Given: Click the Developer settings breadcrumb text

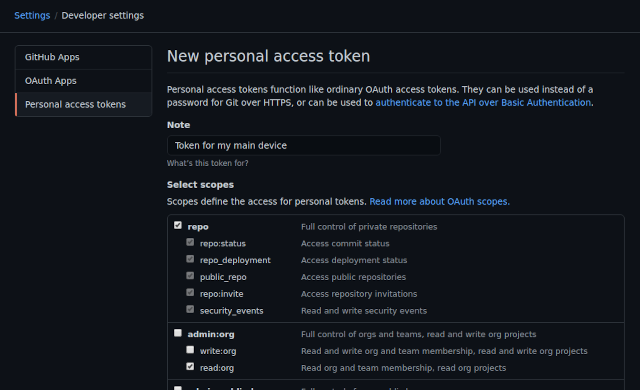Looking at the screenshot, I should [x=102, y=16].
